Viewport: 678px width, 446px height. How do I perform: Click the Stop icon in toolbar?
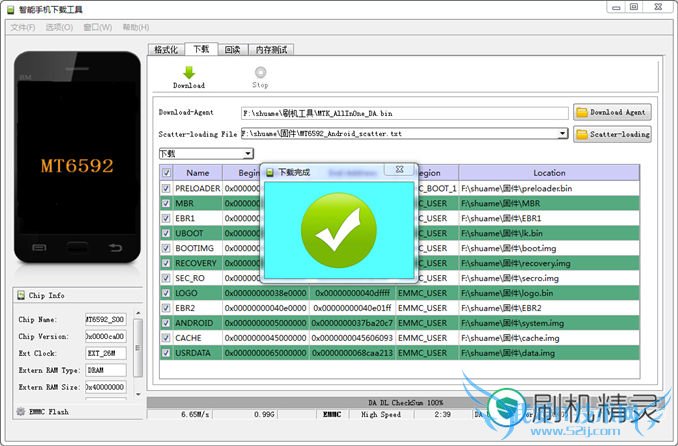260,72
